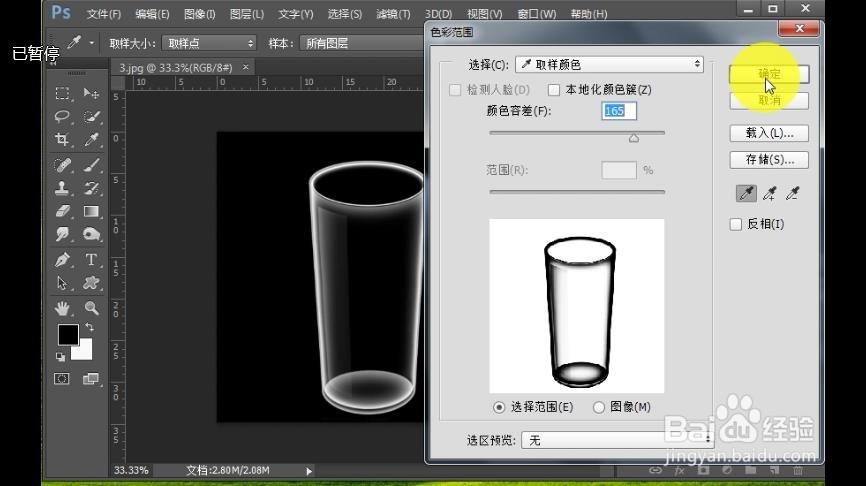This screenshot has height=486, width=866.
Task: Select the Hand tool
Action: (62, 308)
